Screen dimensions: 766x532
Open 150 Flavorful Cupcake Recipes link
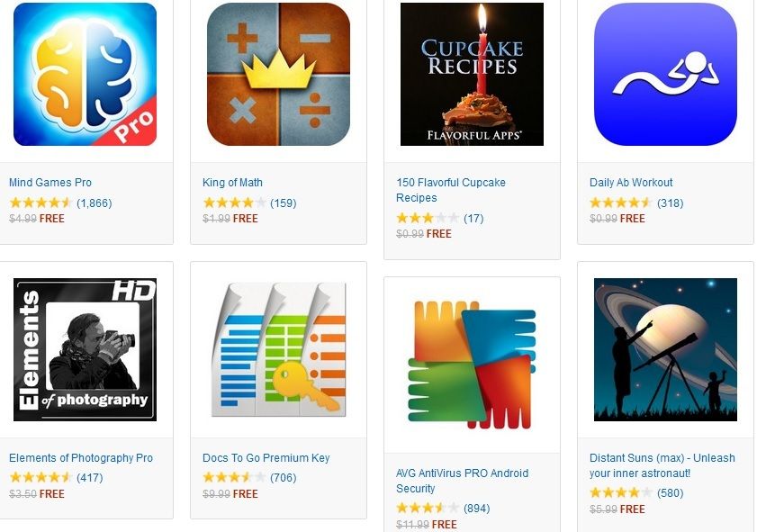point(451,190)
